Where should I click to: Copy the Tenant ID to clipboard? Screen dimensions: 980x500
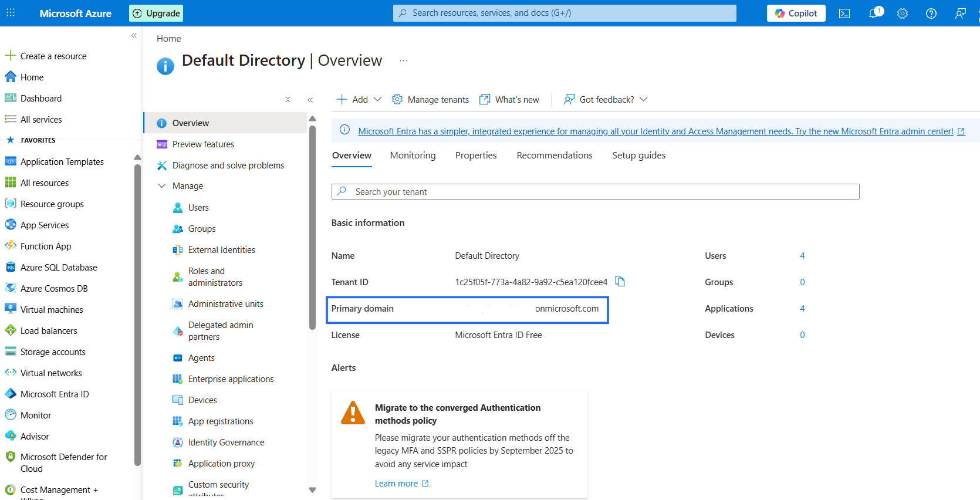tap(620, 282)
